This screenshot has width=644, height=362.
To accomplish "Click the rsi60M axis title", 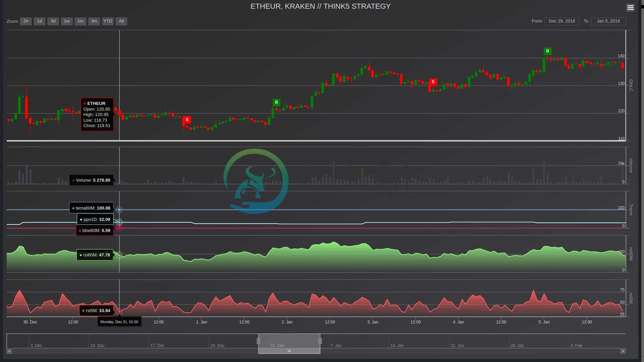I will tap(631, 254).
